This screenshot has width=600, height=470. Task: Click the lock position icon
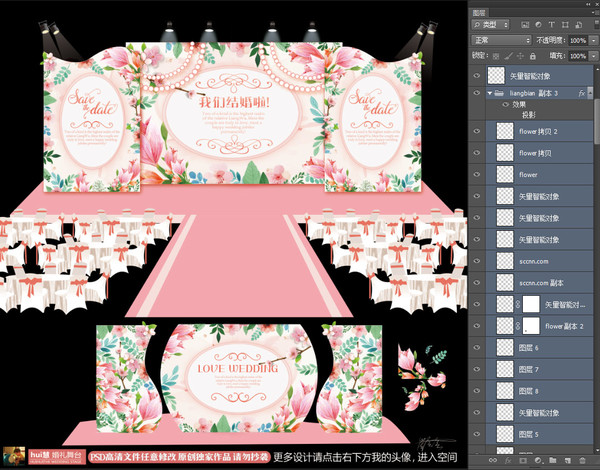(520, 56)
